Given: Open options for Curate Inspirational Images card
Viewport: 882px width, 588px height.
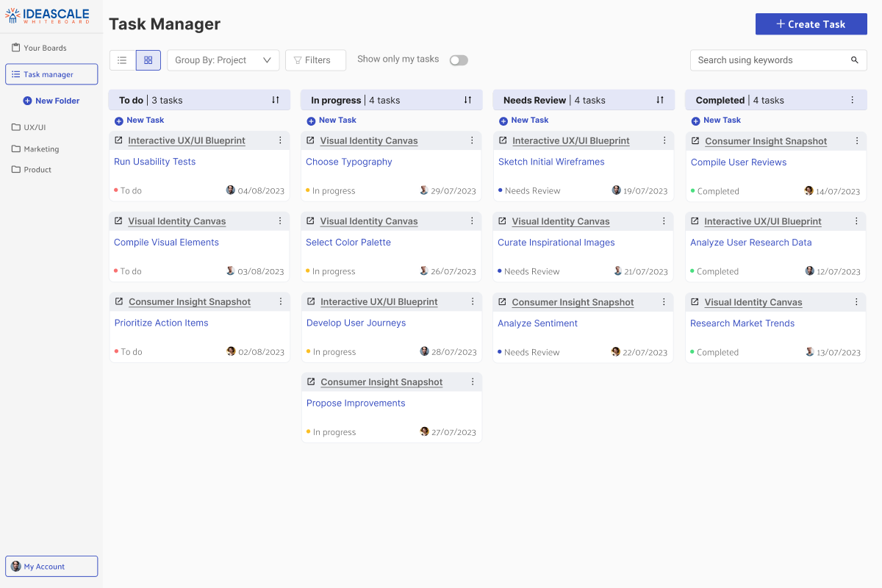Looking at the screenshot, I should pos(664,221).
